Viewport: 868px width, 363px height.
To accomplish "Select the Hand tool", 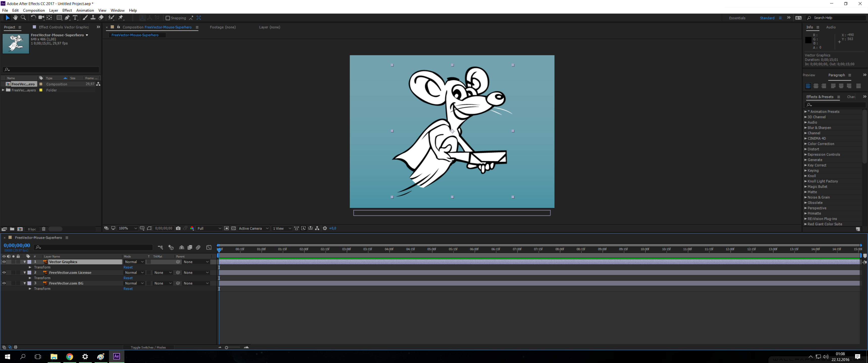I will tap(15, 18).
